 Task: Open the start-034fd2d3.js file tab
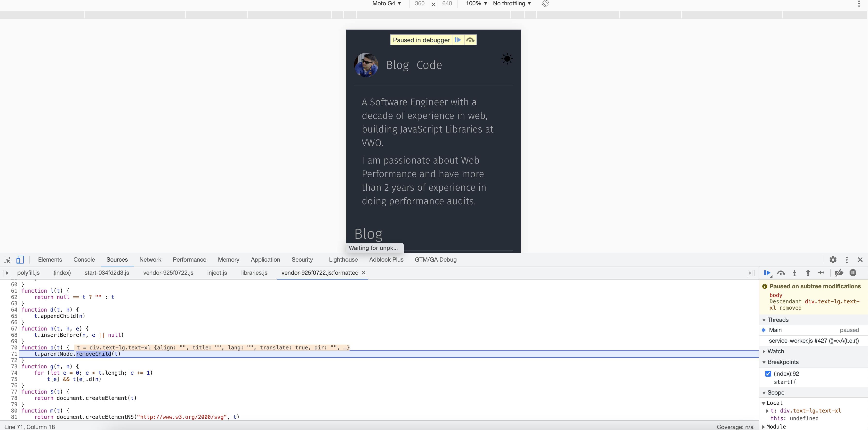point(107,273)
